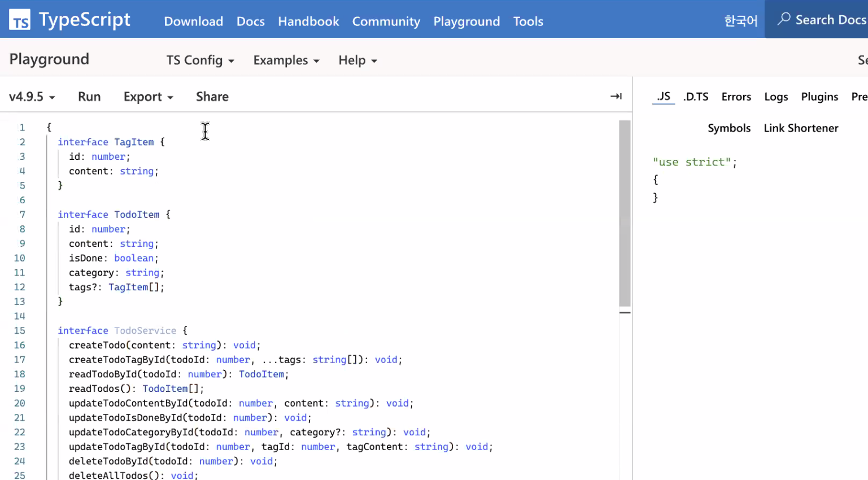Run the code with Run button
This screenshot has width=868, height=480.
(x=89, y=97)
